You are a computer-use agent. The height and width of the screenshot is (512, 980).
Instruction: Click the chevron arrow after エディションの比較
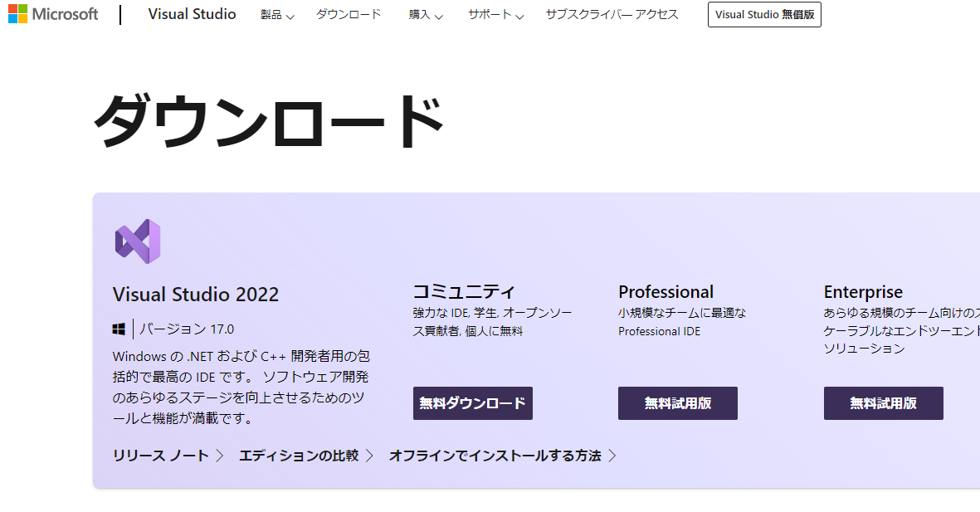click(x=369, y=456)
